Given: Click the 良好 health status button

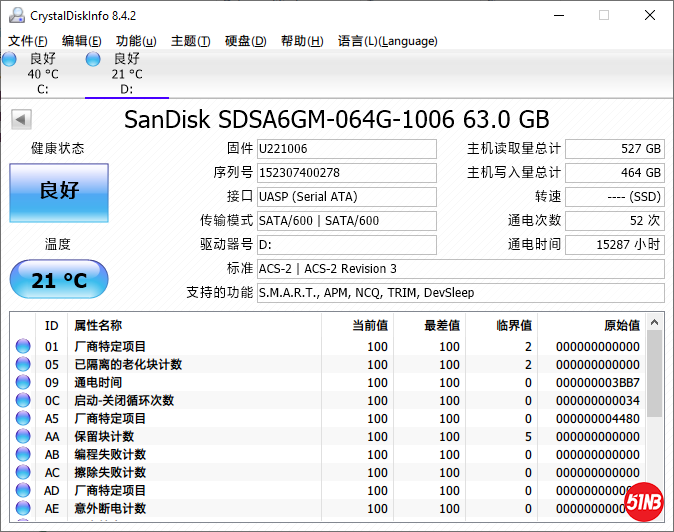Looking at the screenshot, I should [x=59, y=192].
